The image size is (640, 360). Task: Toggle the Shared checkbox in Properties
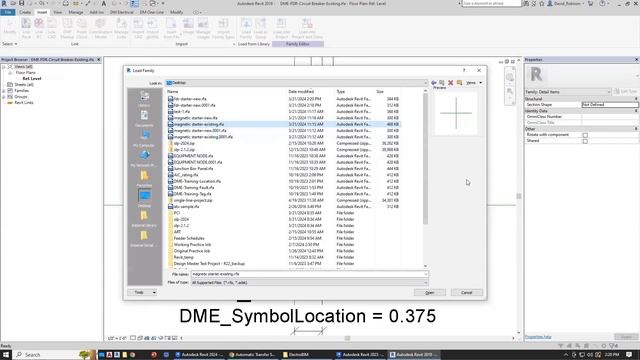[585, 141]
